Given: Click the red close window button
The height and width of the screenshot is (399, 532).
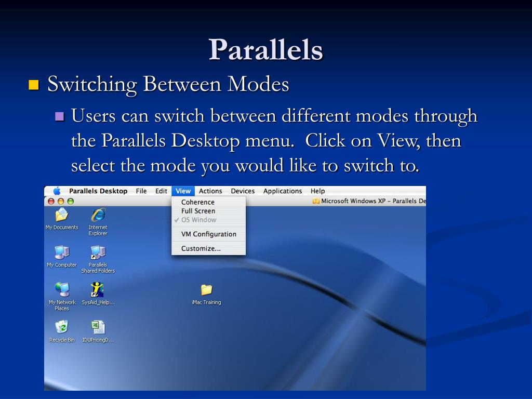Looking at the screenshot, I should (x=51, y=201).
